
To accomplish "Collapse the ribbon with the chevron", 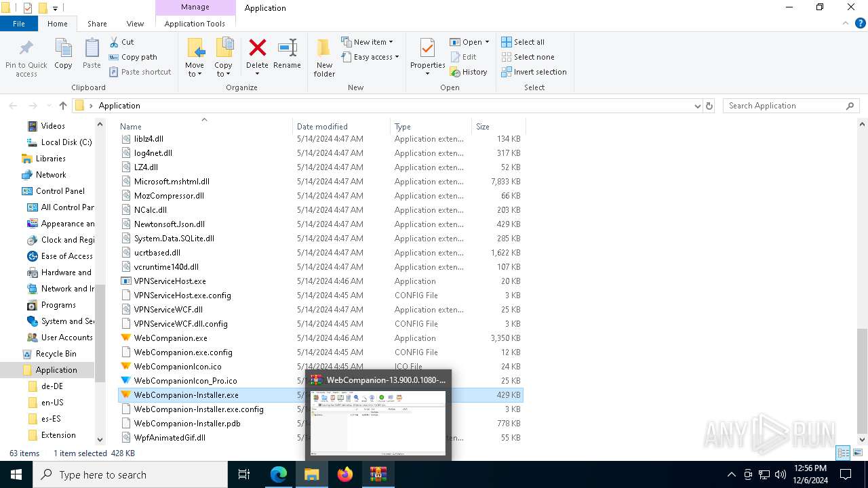I will [845, 23].
